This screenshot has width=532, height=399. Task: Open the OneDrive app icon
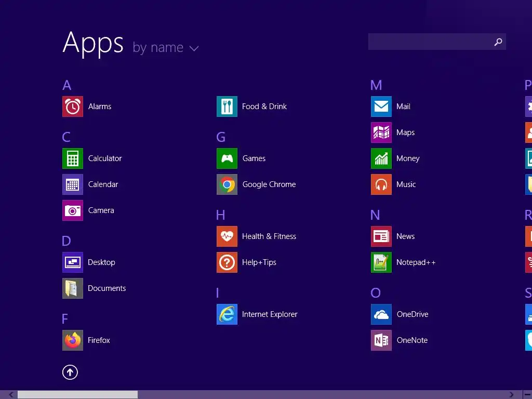pos(381,314)
